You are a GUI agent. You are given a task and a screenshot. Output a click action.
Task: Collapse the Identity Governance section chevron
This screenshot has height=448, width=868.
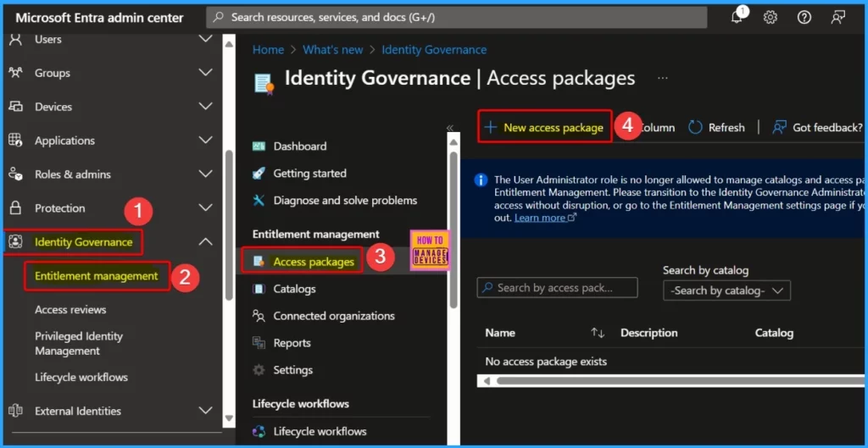tap(206, 241)
